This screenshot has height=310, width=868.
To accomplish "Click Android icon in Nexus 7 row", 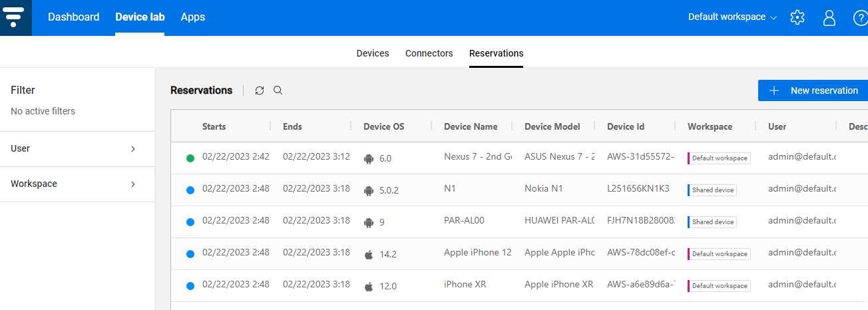I will point(369,158).
